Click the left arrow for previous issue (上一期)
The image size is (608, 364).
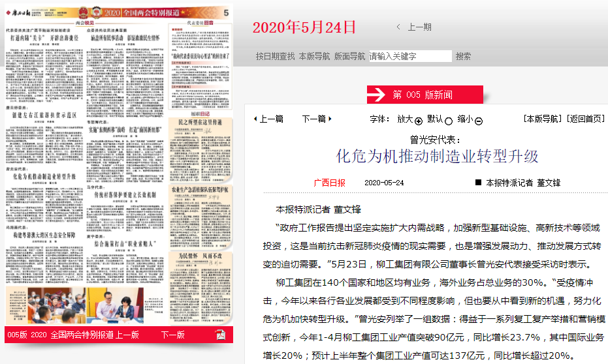coord(398,27)
